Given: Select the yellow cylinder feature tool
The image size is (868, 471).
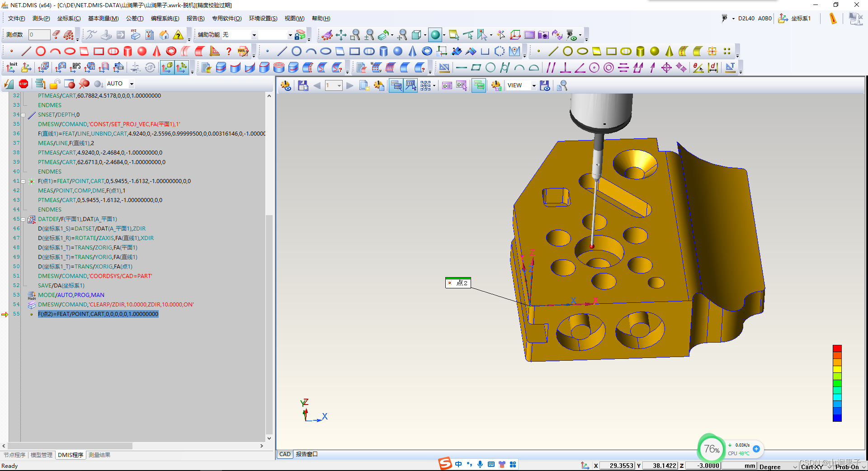Looking at the screenshot, I should (x=640, y=51).
